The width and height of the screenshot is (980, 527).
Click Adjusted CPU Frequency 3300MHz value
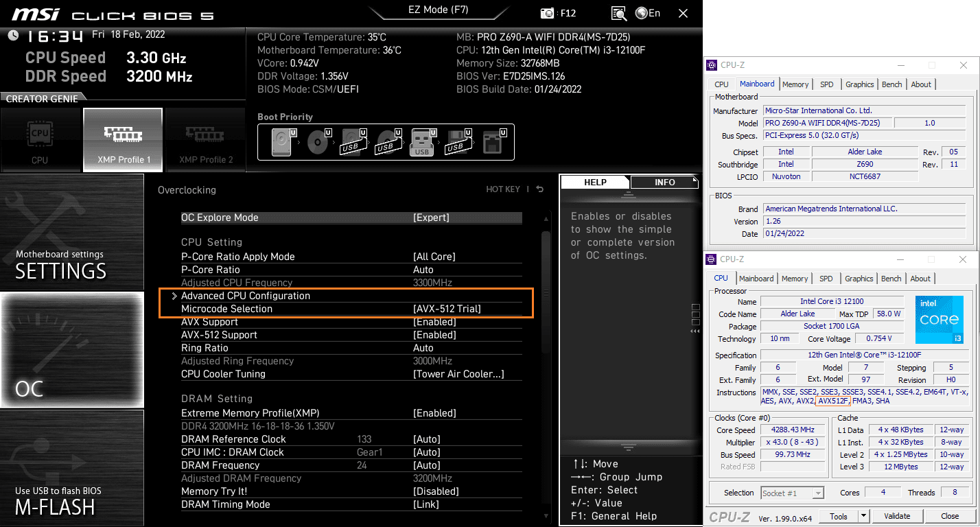pos(432,283)
